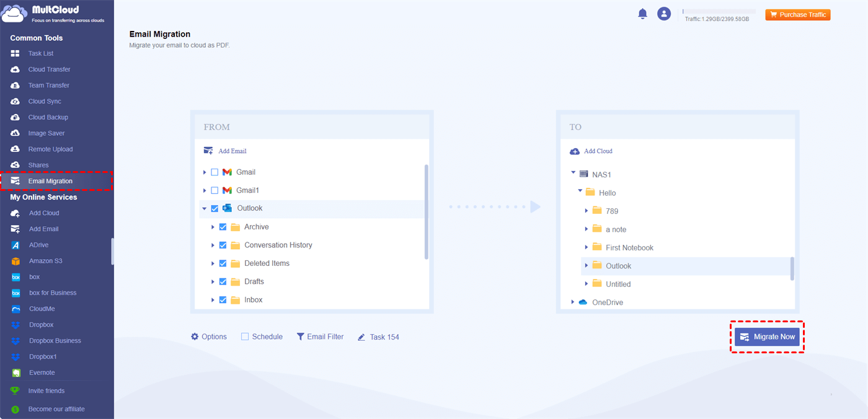Click the Shares icon in sidebar
Image resolution: width=868 pixels, height=419 pixels.
[x=15, y=165]
